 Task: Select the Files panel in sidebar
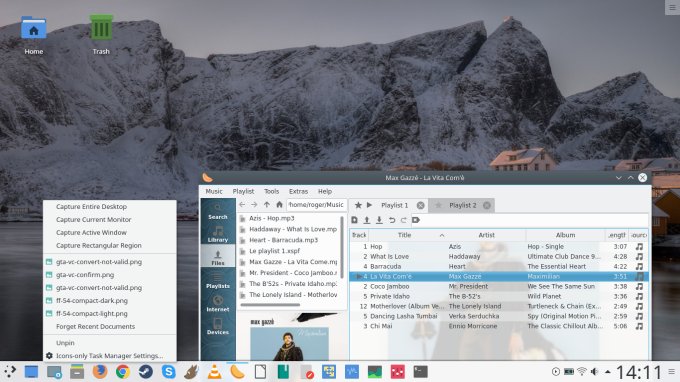tap(218, 257)
